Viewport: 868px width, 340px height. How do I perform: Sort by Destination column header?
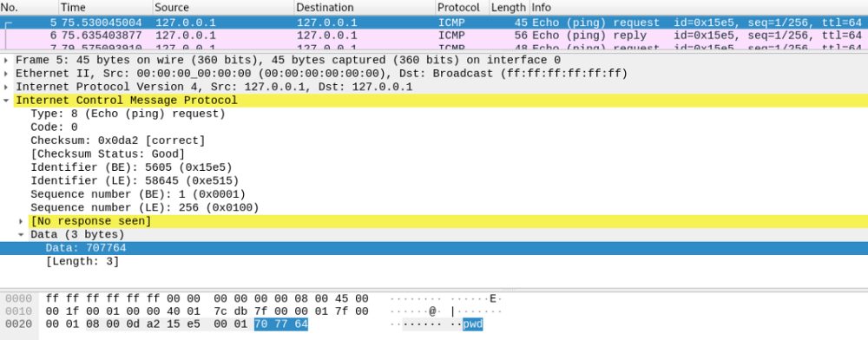pos(365,8)
